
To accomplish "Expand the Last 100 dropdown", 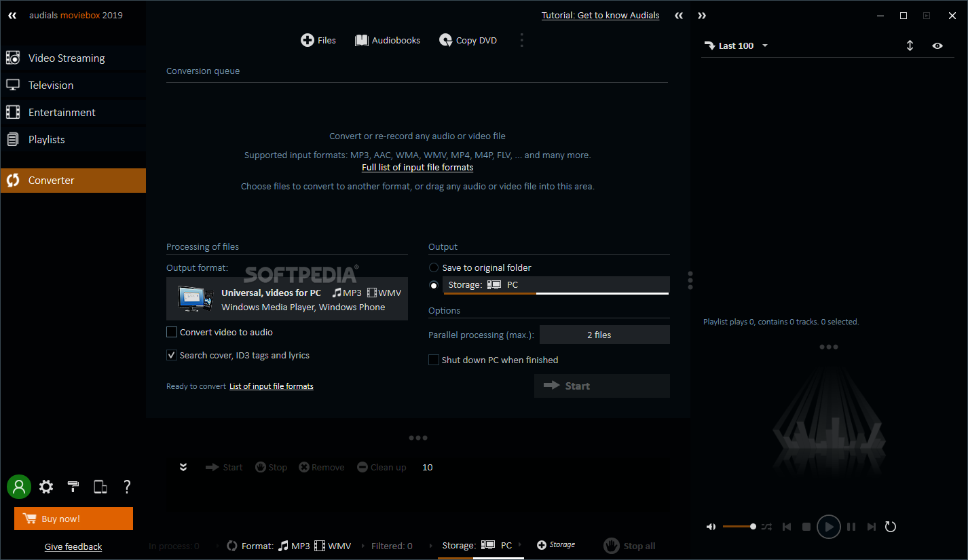I will pos(737,46).
